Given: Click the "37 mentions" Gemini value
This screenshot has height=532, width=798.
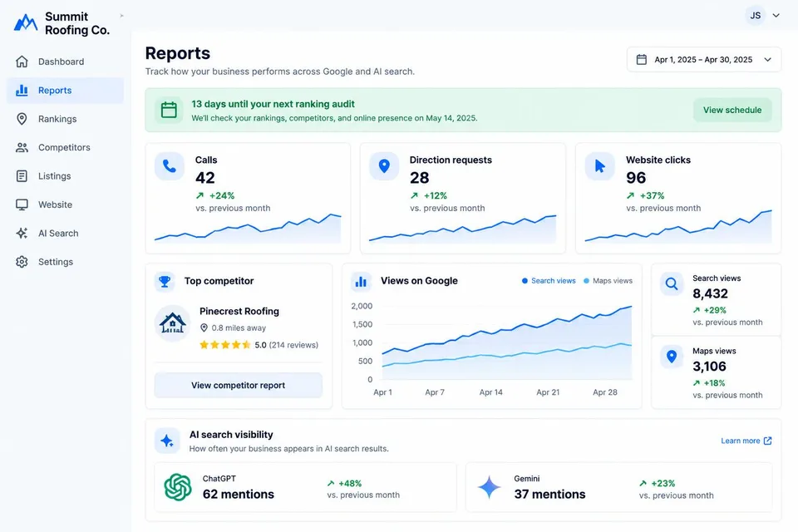Looking at the screenshot, I should tap(549, 495).
